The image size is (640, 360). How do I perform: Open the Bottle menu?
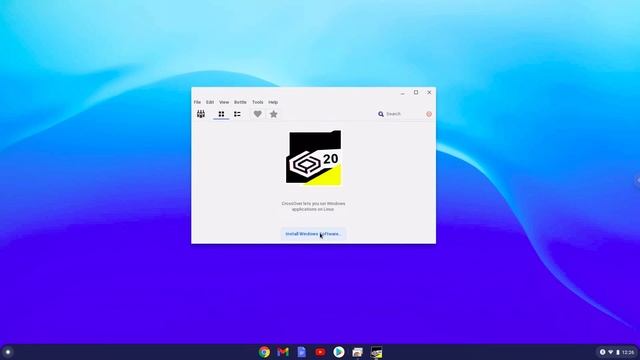pos(240,102)
